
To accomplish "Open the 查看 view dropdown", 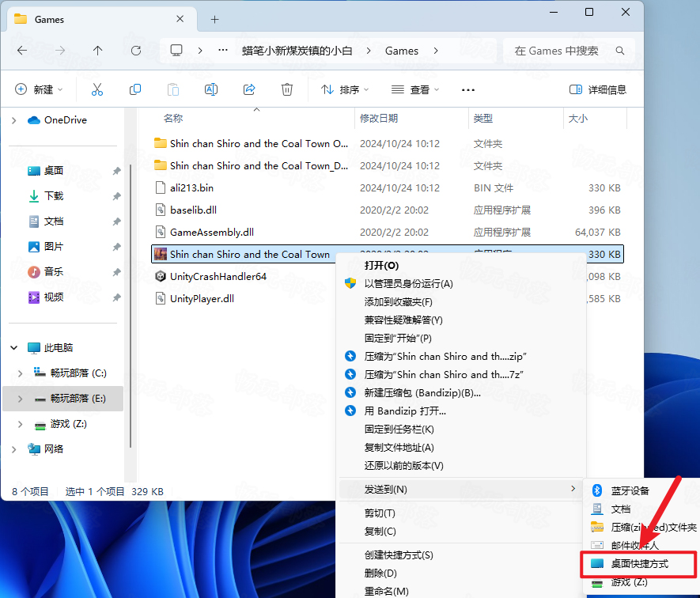I will [415, 89].
